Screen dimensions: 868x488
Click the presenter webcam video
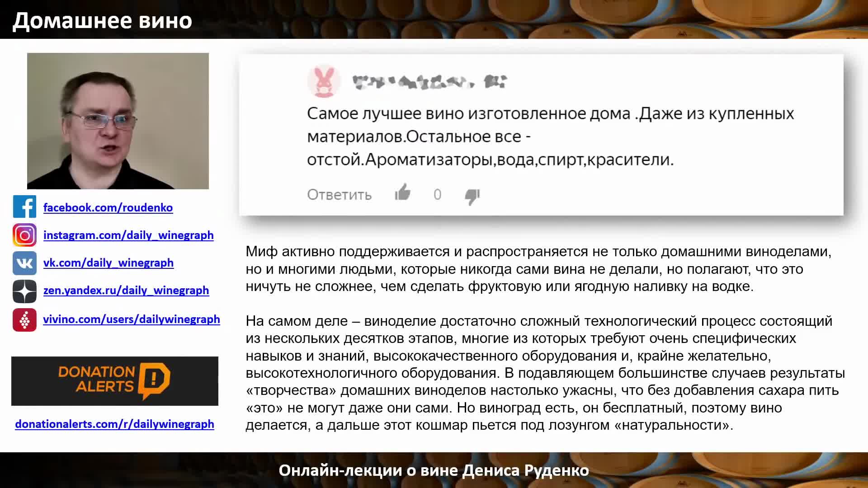tap(118, 121)
